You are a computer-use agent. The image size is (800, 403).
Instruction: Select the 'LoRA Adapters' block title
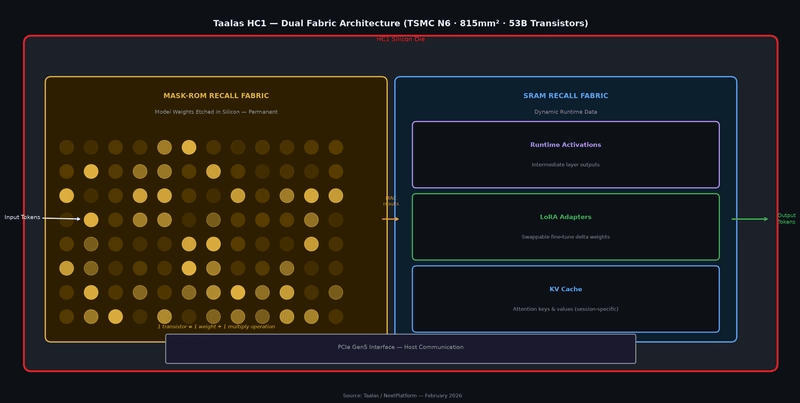pos(565,217)
